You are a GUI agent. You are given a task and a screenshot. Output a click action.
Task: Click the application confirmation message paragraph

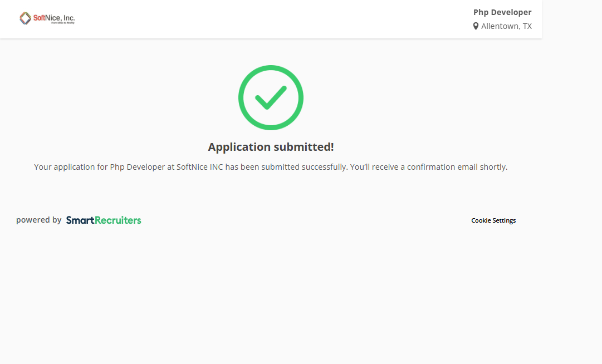(271, 167)
